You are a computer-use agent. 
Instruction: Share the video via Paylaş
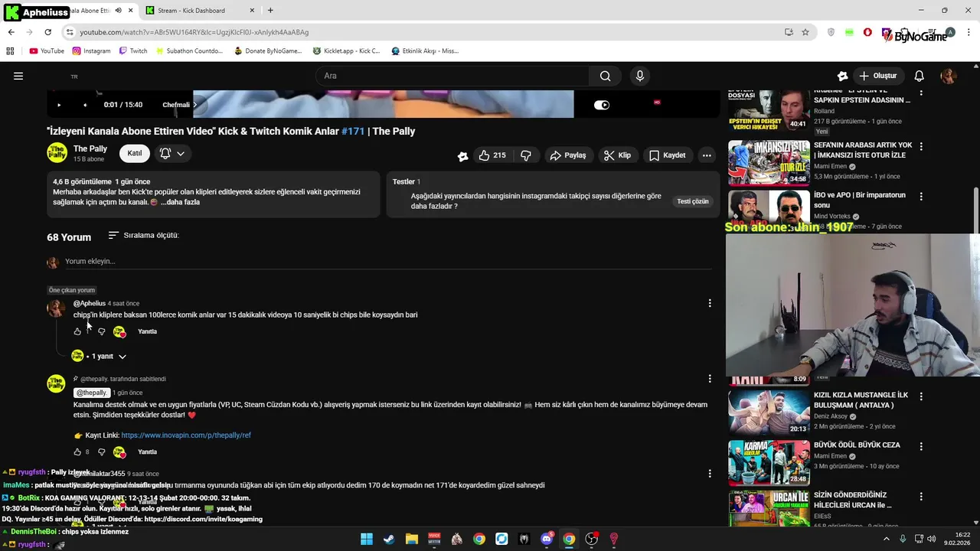coord(568,155)
